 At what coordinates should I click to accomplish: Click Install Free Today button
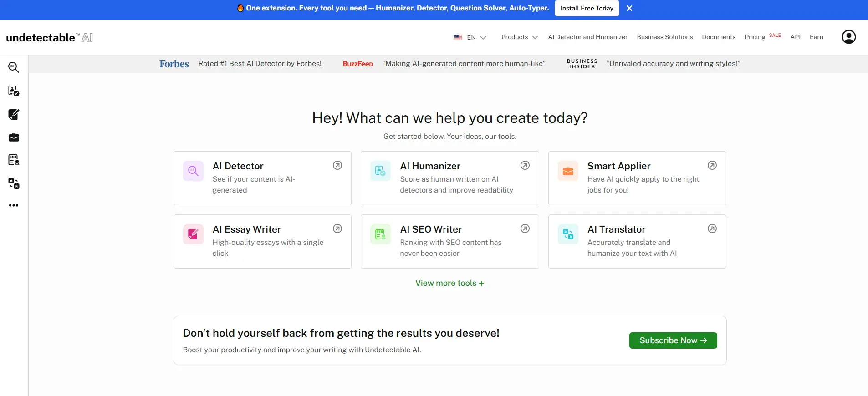click(587, 8)
